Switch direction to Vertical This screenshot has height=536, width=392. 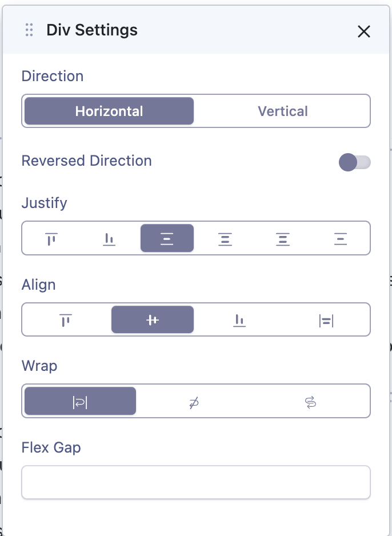pyautogui.click(x=282, y=111)
